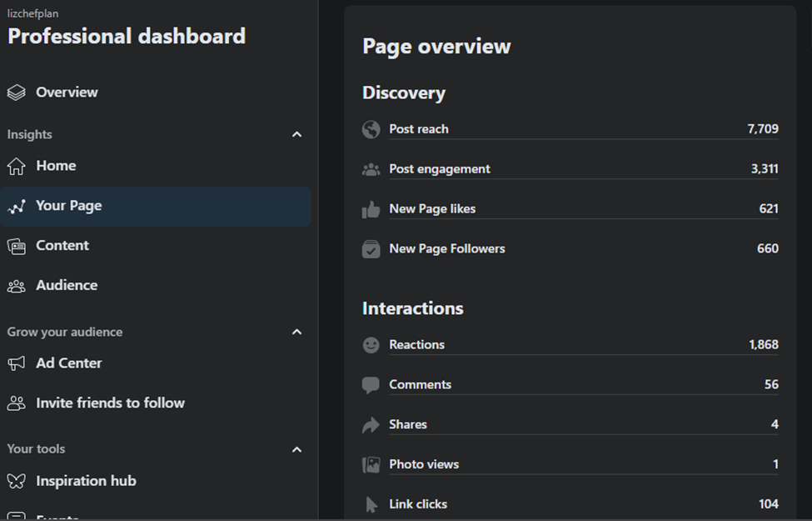Collapse the Grow your audience section
This screenshot has height=521, width=812.
point(297,333)
